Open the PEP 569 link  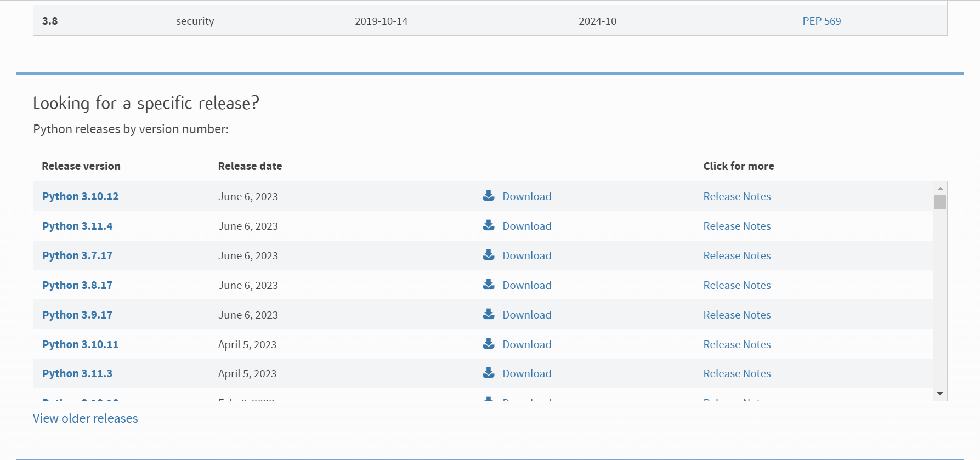(822, 21)
